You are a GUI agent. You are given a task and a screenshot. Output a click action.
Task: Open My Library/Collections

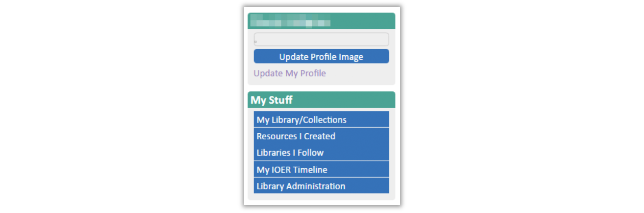click(x=321, y=119)
